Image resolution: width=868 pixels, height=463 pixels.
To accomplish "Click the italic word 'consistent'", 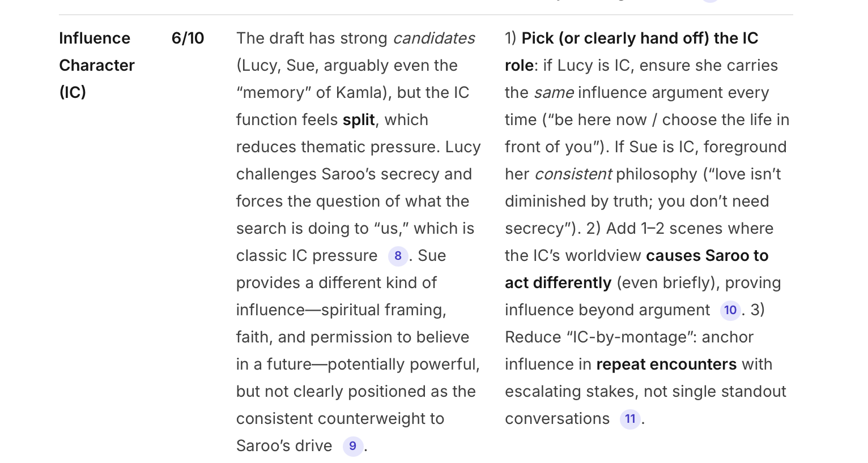I will pyautogui.click(x=573, y=174).
